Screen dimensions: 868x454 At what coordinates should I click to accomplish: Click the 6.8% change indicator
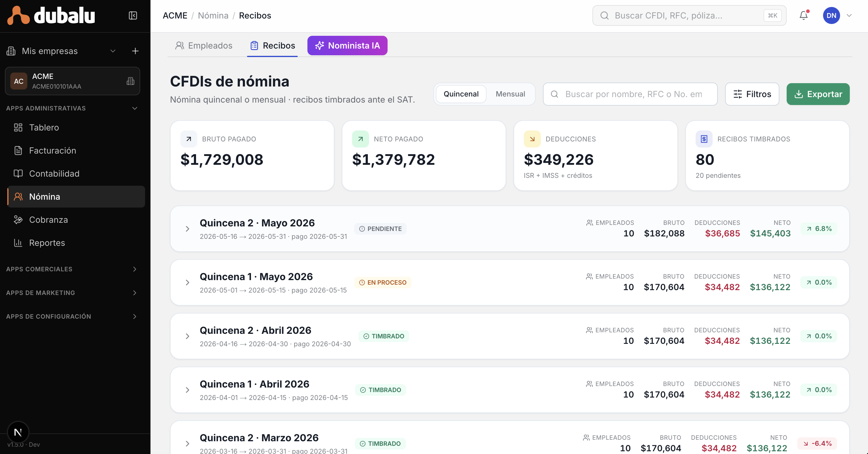(819, 229)
